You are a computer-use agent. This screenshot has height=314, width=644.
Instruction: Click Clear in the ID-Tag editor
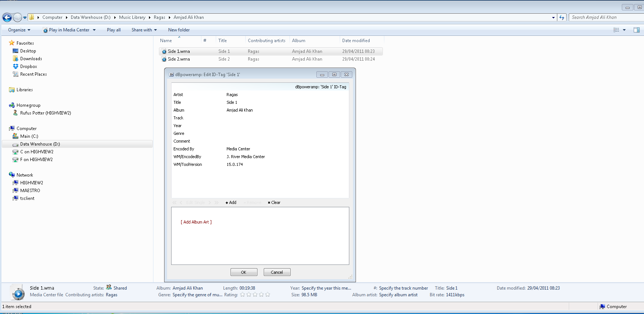[274, 202]
